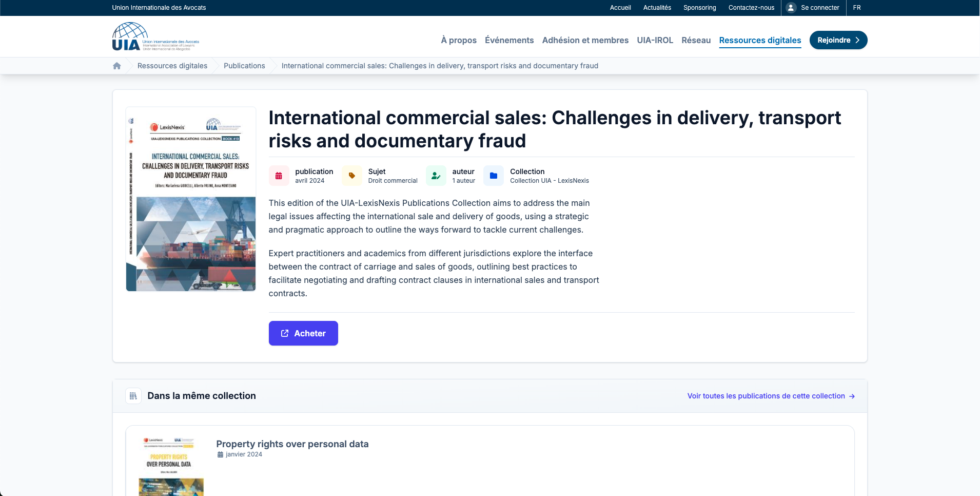Click the yellow tag Sujet icon
Image resolution: width=980 pixels, height=496 pixels.
(352, 176)
